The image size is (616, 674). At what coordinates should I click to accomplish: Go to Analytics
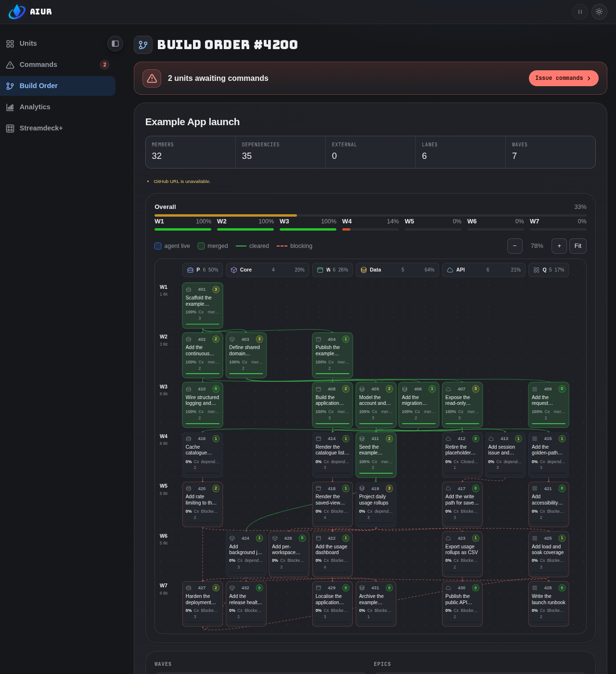pos(58,107)
